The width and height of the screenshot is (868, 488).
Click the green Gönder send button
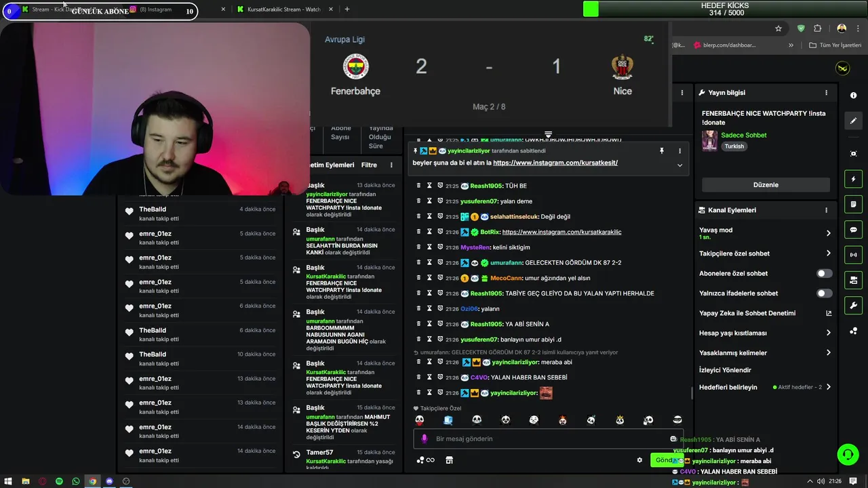[667, 460]
